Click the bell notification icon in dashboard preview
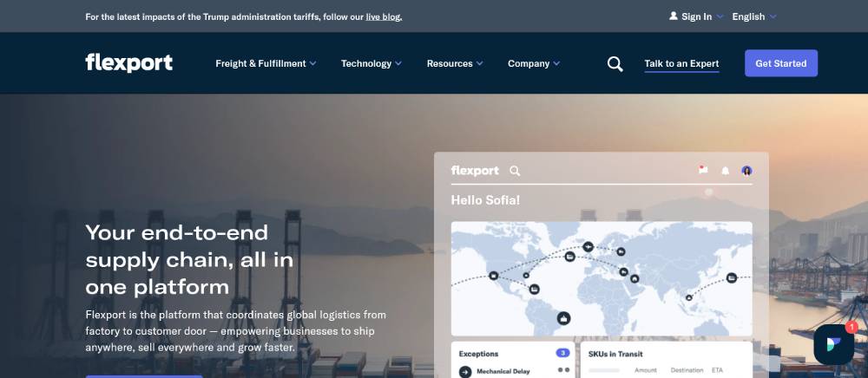Screen dimensions: 868x378 click(x=725, y=171)
